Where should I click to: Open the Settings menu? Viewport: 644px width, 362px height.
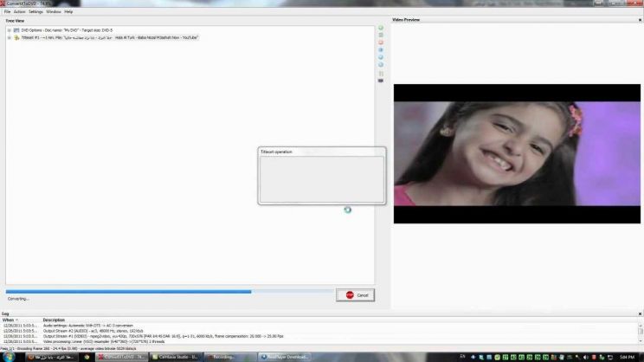click(35, 12)
